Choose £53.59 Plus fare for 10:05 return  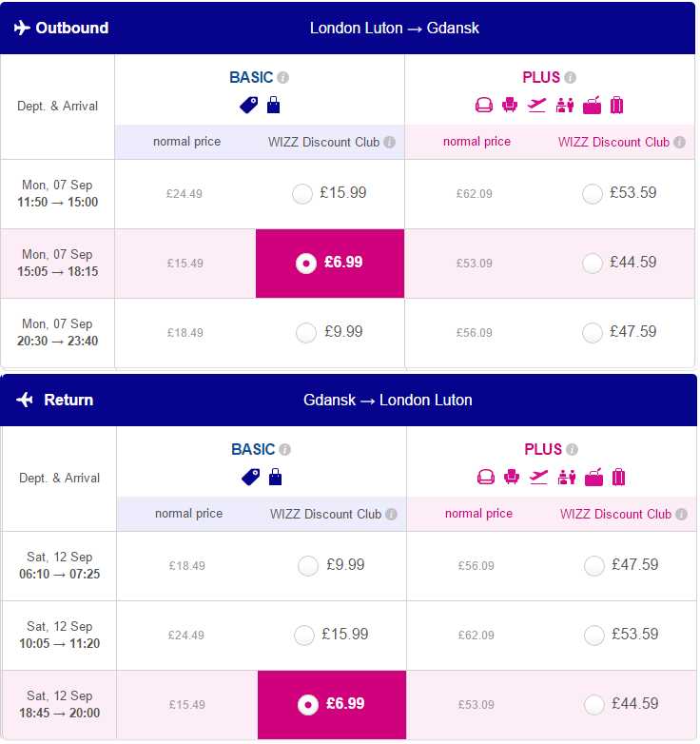[x=594, y=635]
